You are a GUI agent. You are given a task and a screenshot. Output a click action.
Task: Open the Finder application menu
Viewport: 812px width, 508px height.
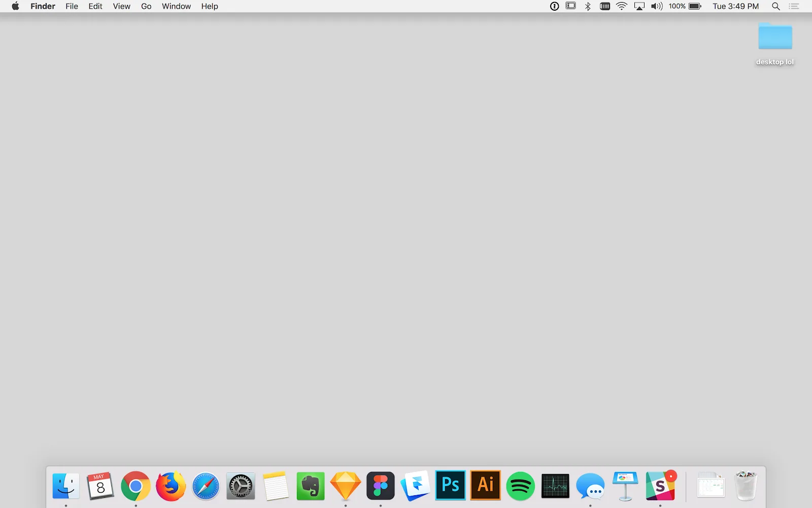pos(43,6)
